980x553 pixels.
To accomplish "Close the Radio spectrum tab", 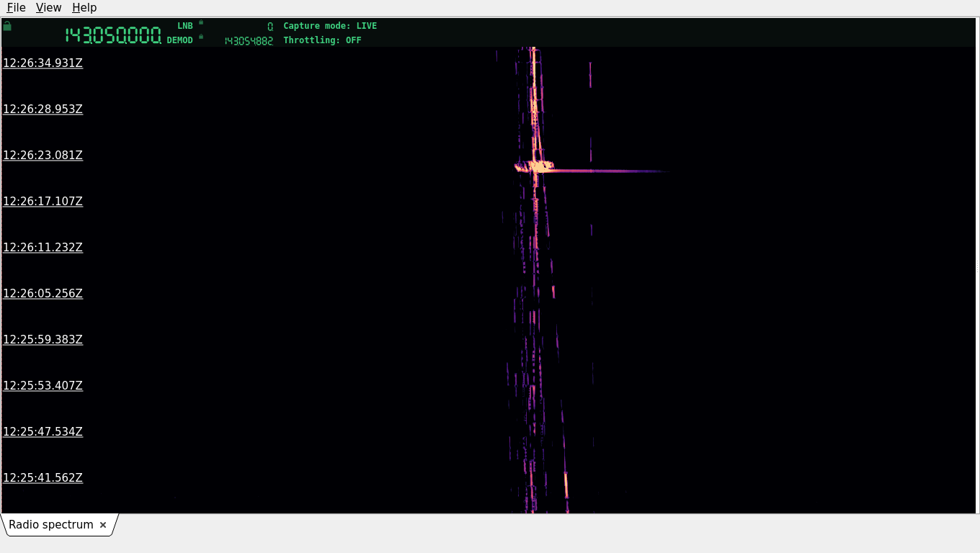I will [103, 525].
